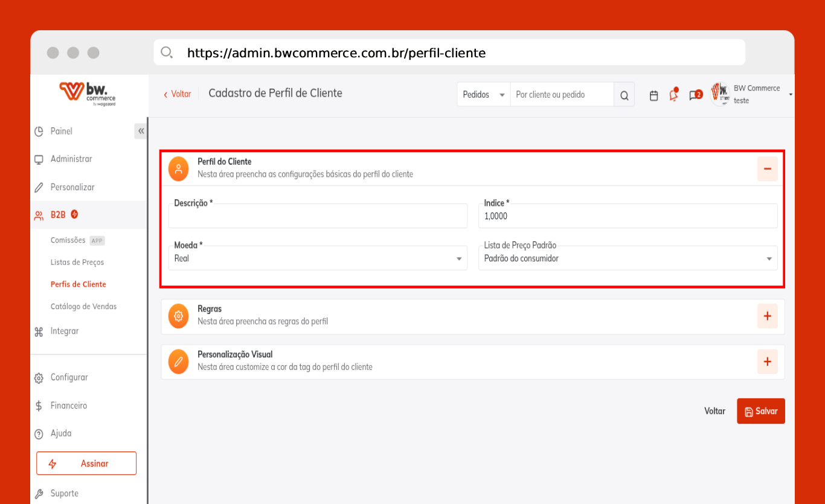Click the Descrição input field
This screenshot has width=825, height=504.
[x=318, y=217]
